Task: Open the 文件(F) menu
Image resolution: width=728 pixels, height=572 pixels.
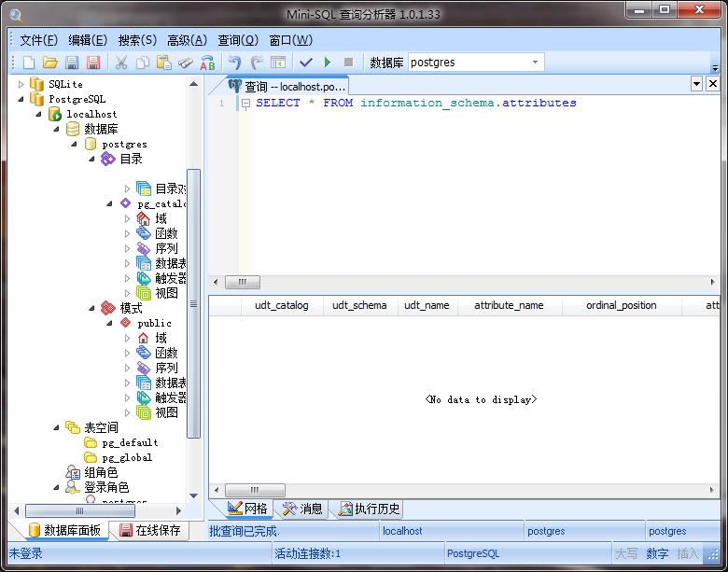Action: pos(38,40)
